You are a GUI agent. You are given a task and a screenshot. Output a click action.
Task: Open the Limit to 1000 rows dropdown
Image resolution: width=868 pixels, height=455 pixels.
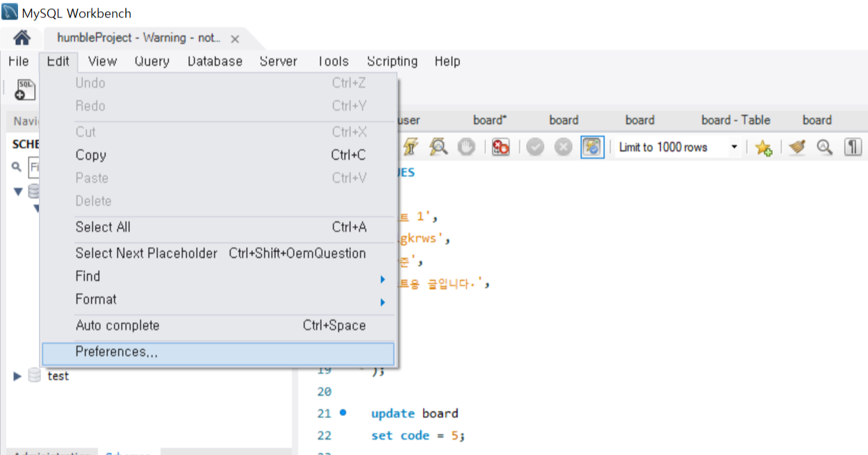[678, 147]
